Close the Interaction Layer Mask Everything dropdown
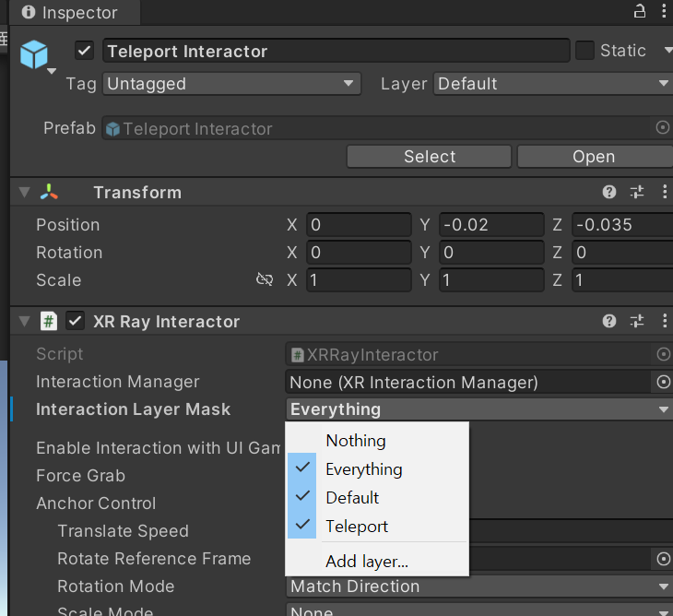Image resolution: width=673 pixels, height=616 pixels. tap(479, 409)
